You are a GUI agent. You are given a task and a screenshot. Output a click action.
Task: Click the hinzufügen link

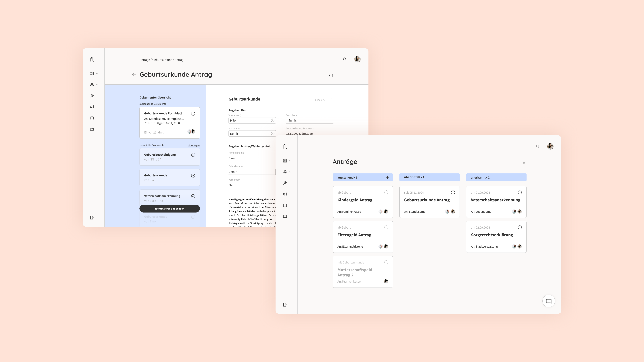click(194, 145)
